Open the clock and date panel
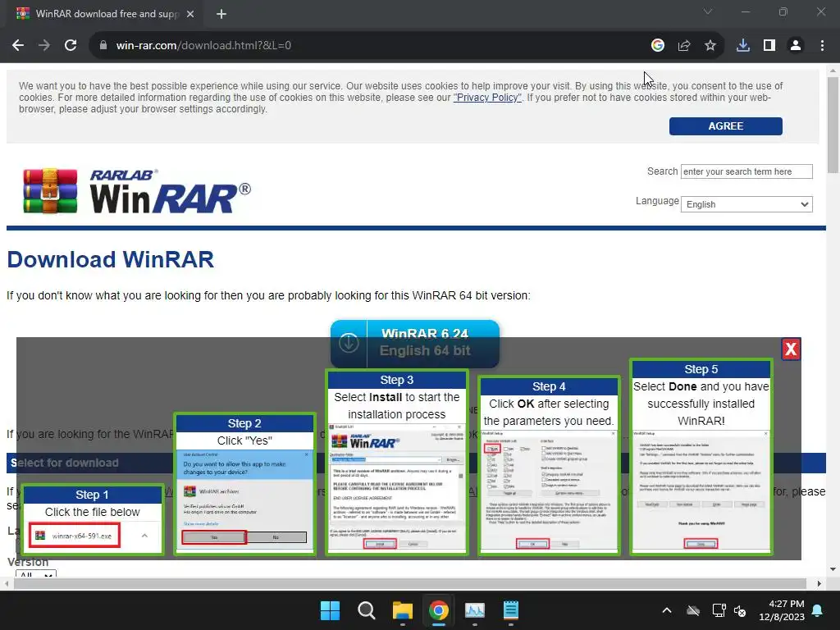 [x=782, y=610]
